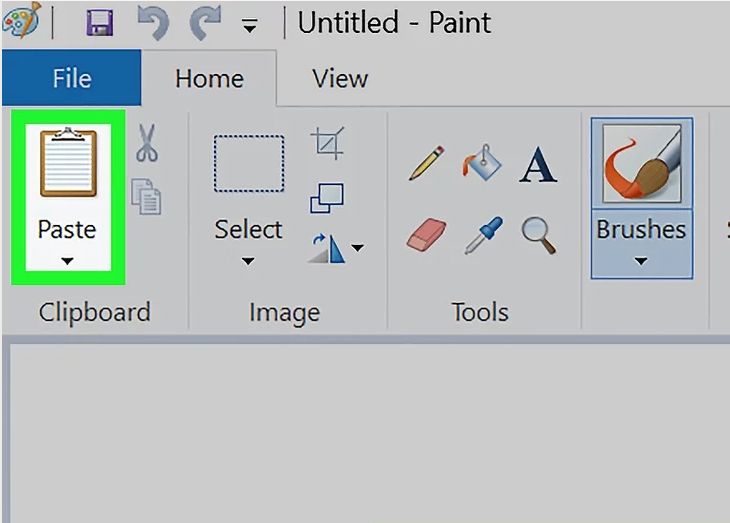This screenshot has width=730, height=523.
Task: Open Customize Quick Access Toolbar arrow
Action: pos(250,26)
